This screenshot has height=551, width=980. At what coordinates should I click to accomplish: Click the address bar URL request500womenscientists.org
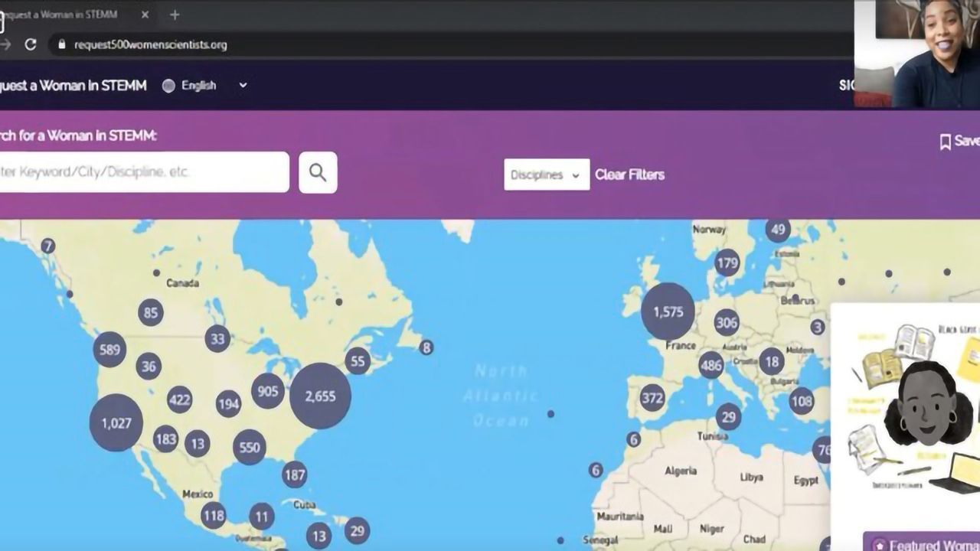point(150,44)
